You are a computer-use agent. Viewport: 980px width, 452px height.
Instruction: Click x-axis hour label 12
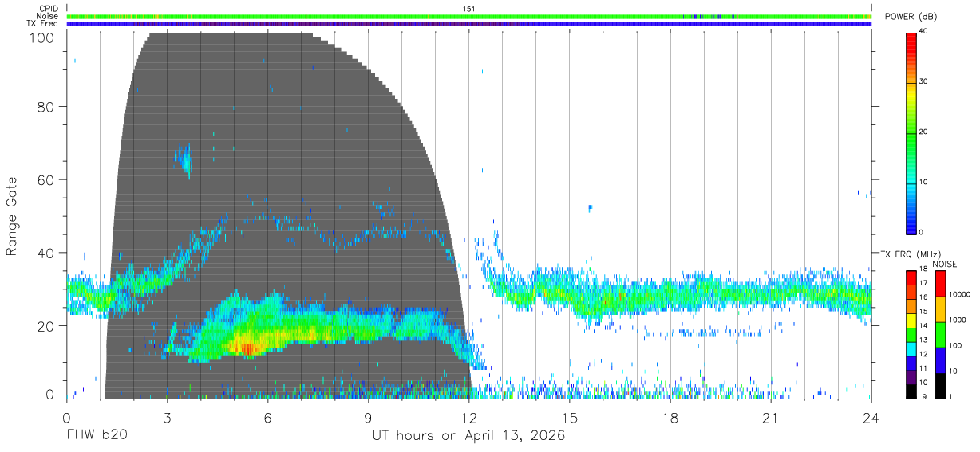(x=468, y=418)
